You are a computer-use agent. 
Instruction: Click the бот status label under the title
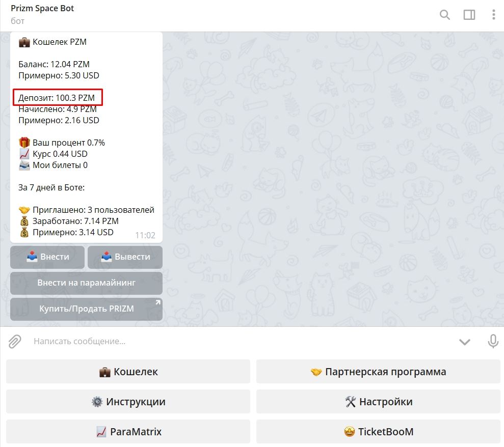point(18,21)
